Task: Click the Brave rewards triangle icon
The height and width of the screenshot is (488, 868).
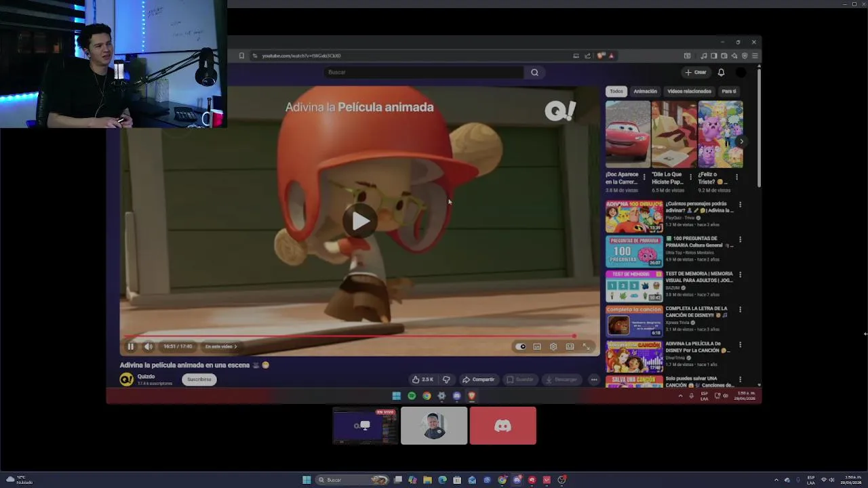Action: (x=611, y=56)
